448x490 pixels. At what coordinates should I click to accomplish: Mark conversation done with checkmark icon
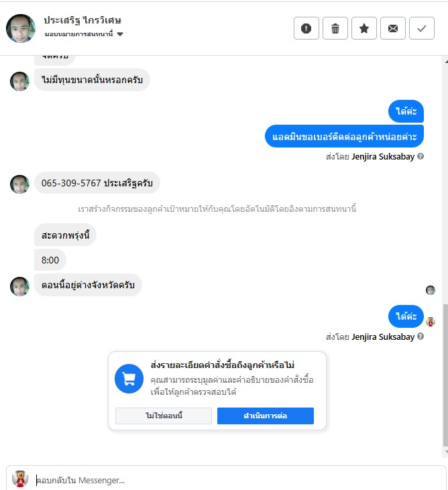(x=422, y=28)
